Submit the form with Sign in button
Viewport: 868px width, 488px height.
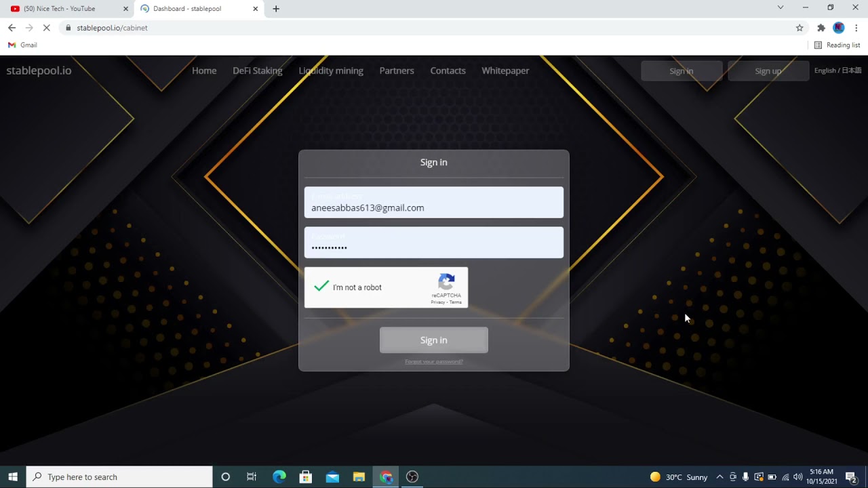tap(434, 340)
